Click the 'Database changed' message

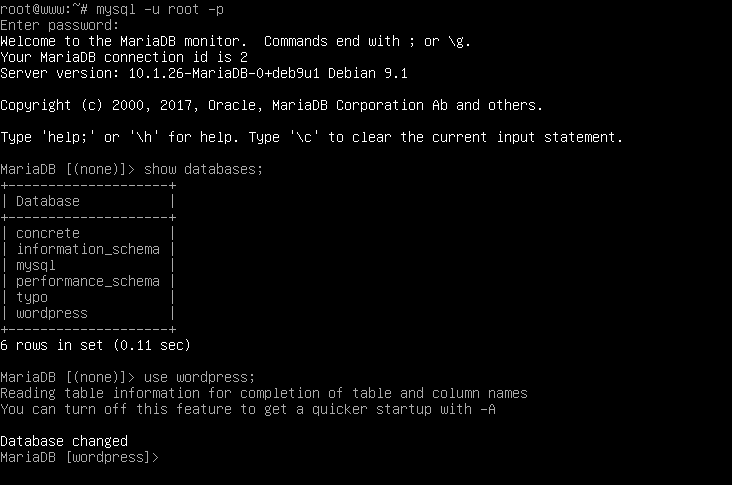(x=63, y=441)
